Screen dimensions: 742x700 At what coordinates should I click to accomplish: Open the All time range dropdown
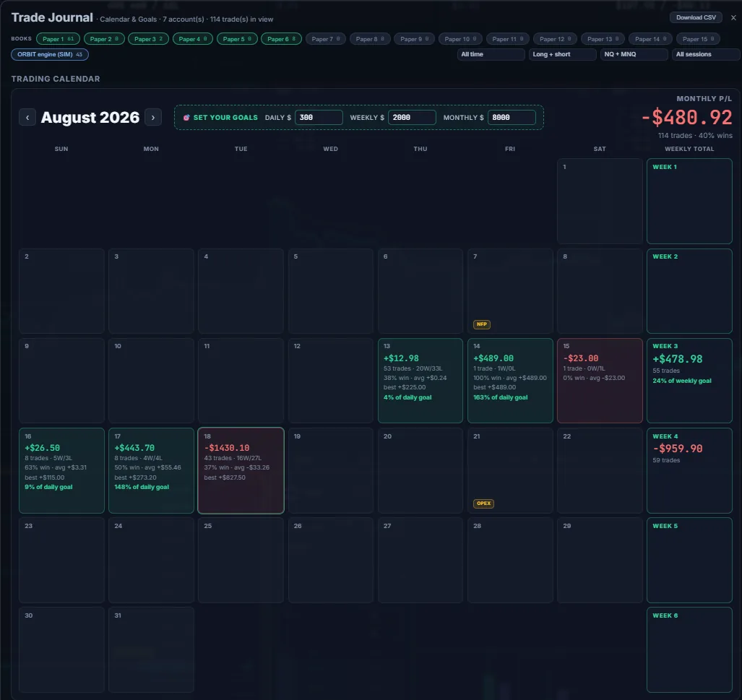(491, 54)
